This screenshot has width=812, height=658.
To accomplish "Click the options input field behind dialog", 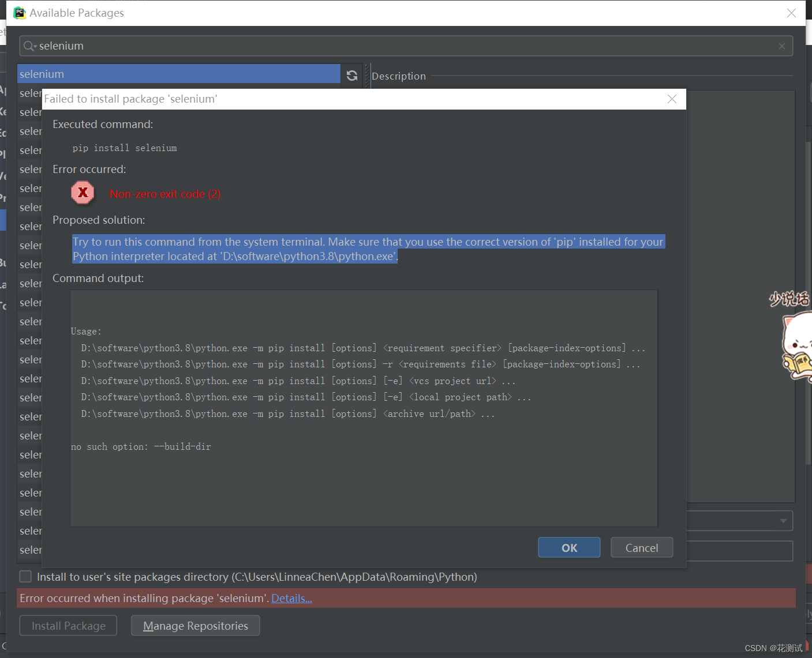I will click(739, 551).
